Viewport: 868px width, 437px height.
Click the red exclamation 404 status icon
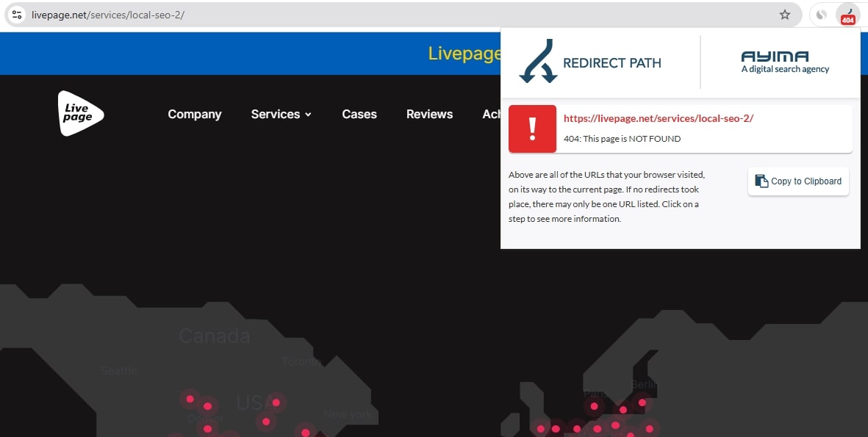coord(532,129)
